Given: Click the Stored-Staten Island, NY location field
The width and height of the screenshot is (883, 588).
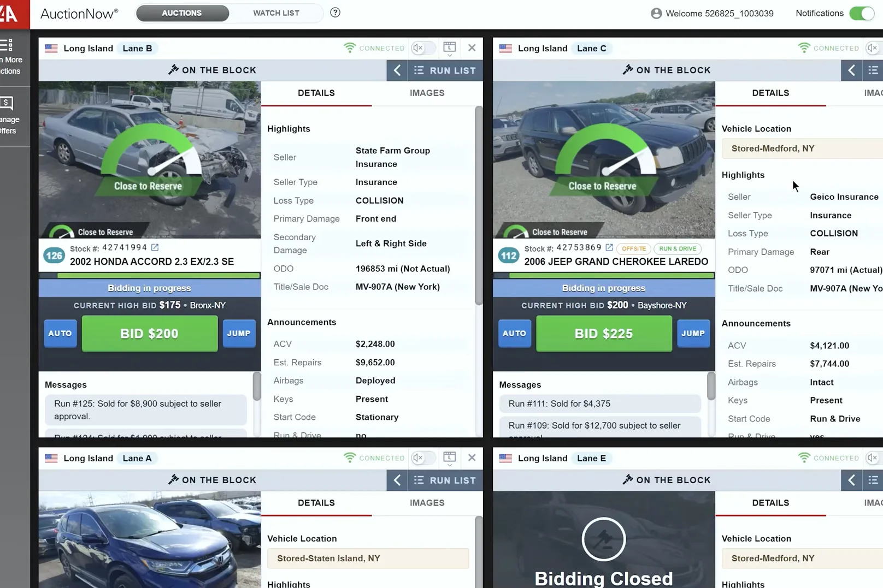Looking at the screenshot, I should tap(368, 559).
